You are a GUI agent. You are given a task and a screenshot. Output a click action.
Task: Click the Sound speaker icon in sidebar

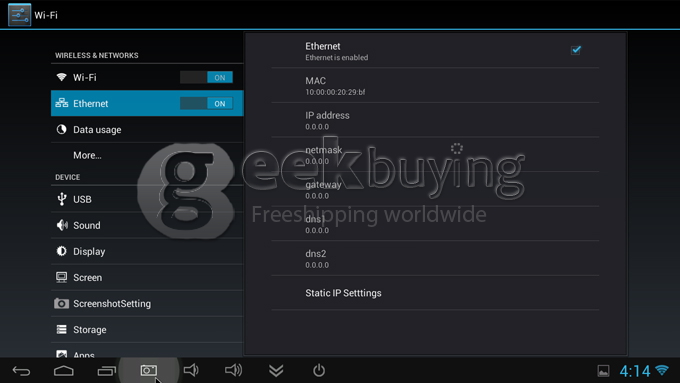coord(62,225)
